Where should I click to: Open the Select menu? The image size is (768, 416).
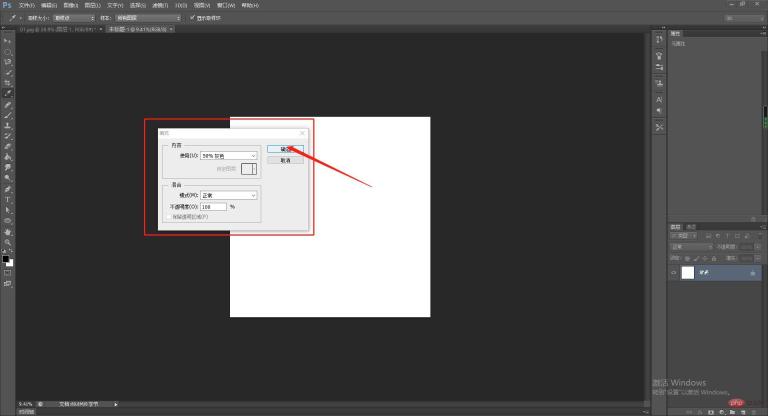point(138,5)
